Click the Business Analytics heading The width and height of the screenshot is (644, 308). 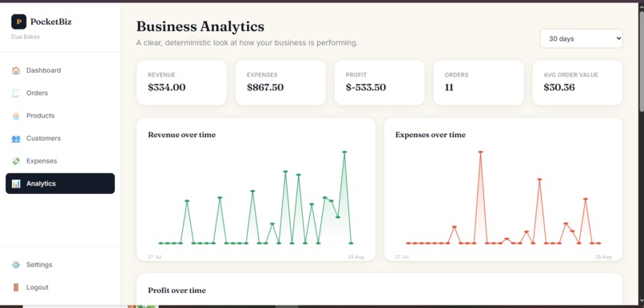click(x=201, y=26)
